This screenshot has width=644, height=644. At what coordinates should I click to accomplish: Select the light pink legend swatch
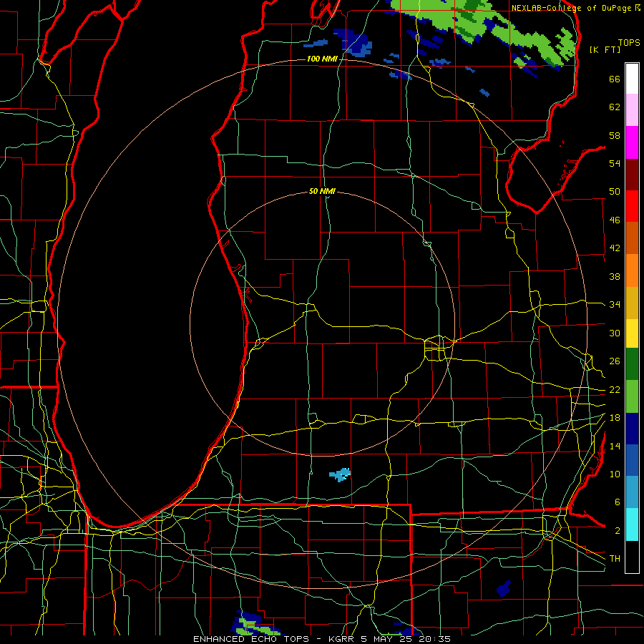632,109
